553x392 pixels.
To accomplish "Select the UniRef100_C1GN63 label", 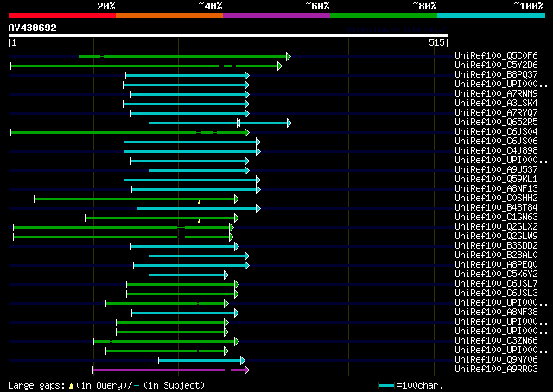I will point(496,217).
